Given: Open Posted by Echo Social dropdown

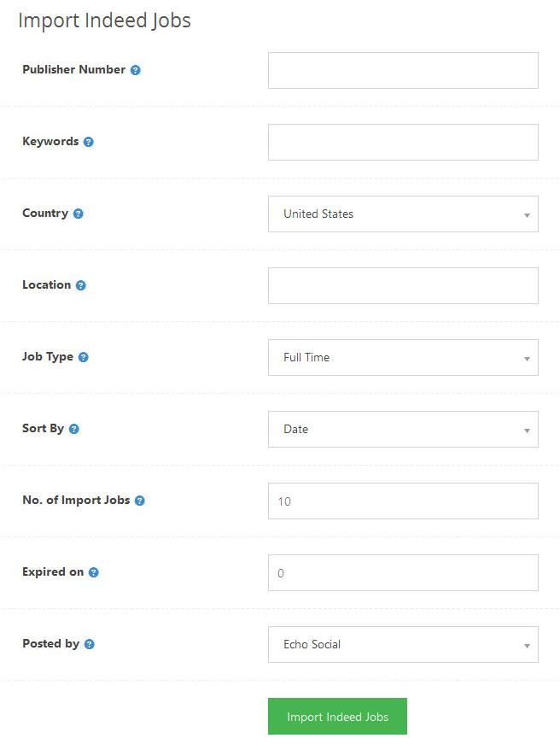Looking at the screenshot, I should 403,644.
